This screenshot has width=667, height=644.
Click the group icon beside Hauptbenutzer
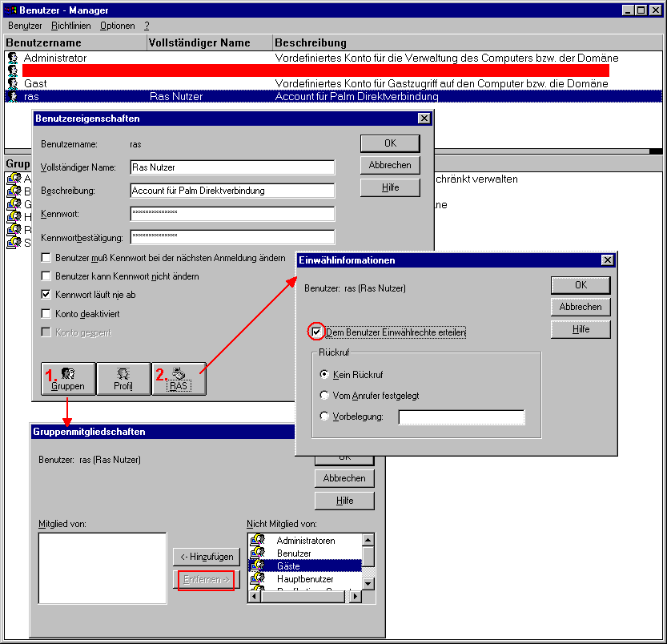pyautogui.click(x=258, y=578)
